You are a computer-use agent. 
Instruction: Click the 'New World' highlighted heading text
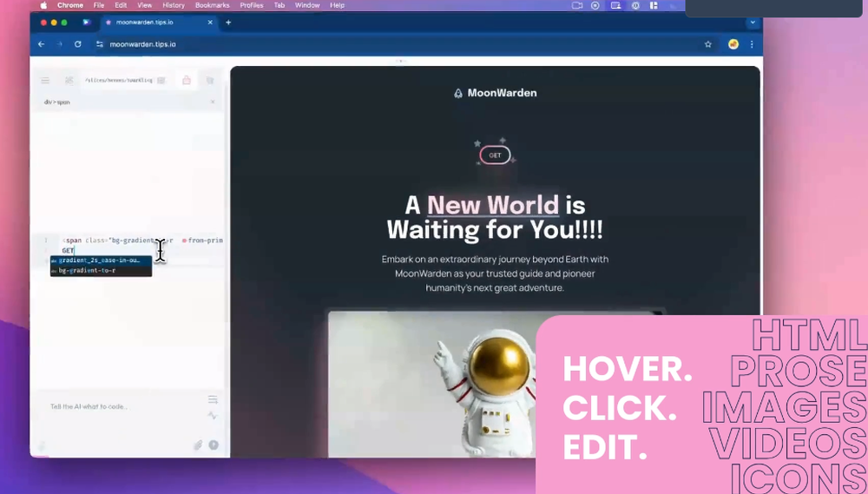(x=493, y=205)
